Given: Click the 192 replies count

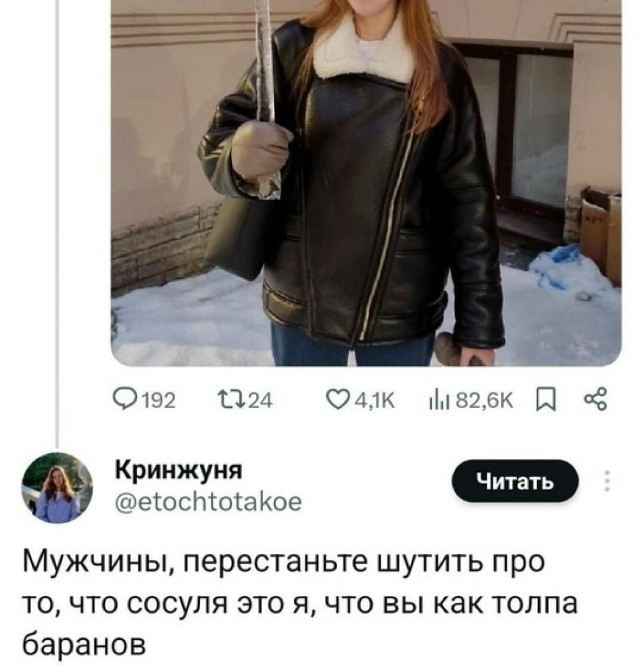Looking at the screenshot, I should pyautogui.click(x=158, y=401).
